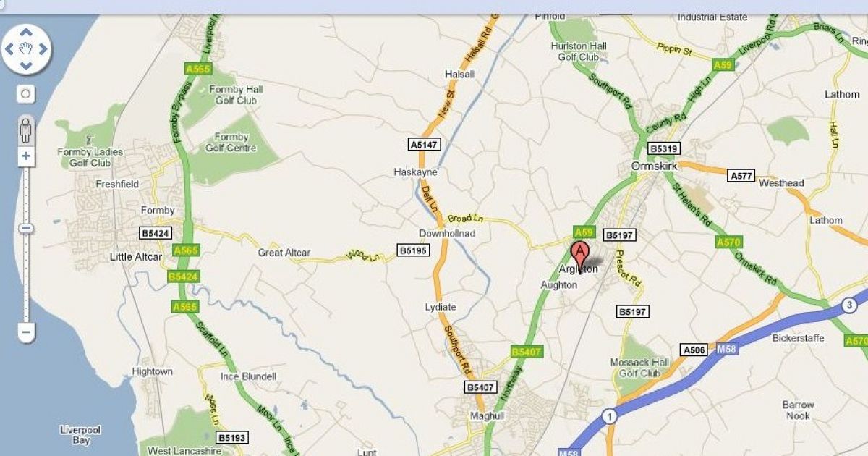868x456 pixels.
Task: Click the Mossack Hall Golf Club label
Action: coord(639,368)
